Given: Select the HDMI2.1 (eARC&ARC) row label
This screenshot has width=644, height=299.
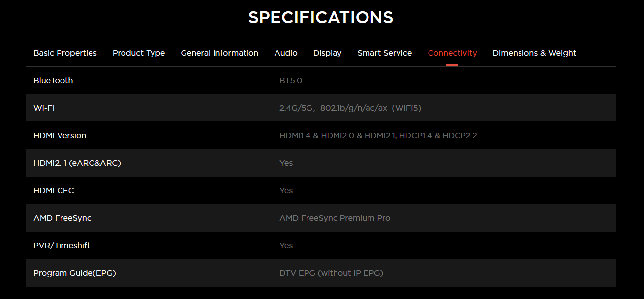Looking at the screenshot, I should [77, 163].
